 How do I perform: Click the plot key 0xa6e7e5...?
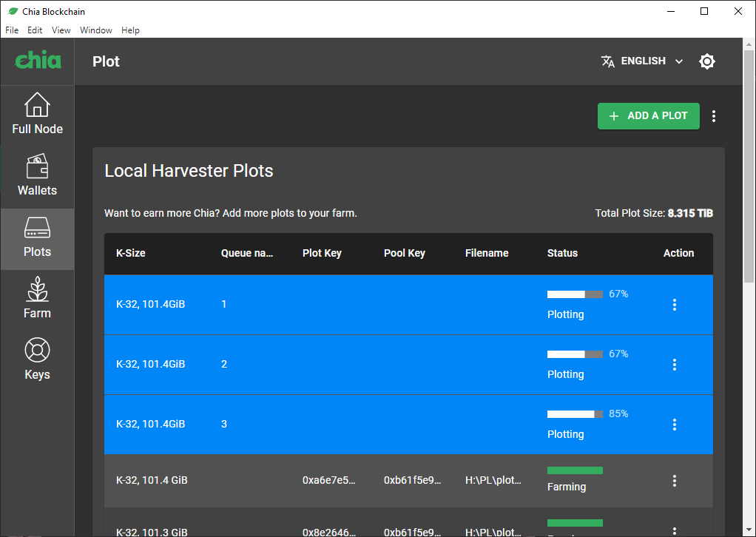(x=329, y=480)
